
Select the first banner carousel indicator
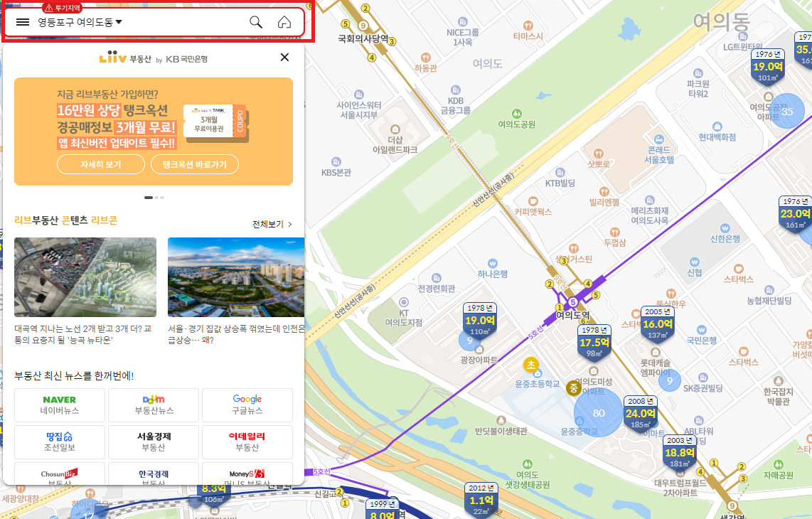149,198
